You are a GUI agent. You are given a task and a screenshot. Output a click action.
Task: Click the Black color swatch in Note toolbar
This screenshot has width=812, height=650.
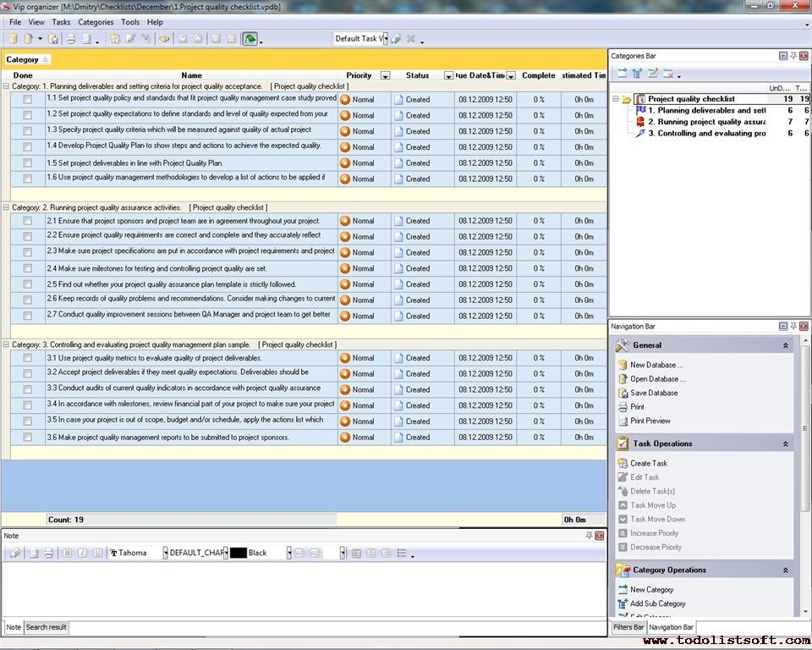[x=239, y=553]
